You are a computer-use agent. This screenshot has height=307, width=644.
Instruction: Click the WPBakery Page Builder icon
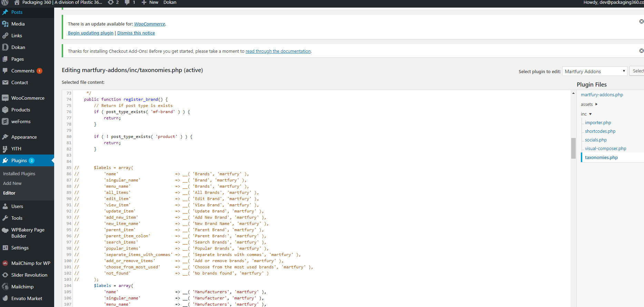coord(5,230)
